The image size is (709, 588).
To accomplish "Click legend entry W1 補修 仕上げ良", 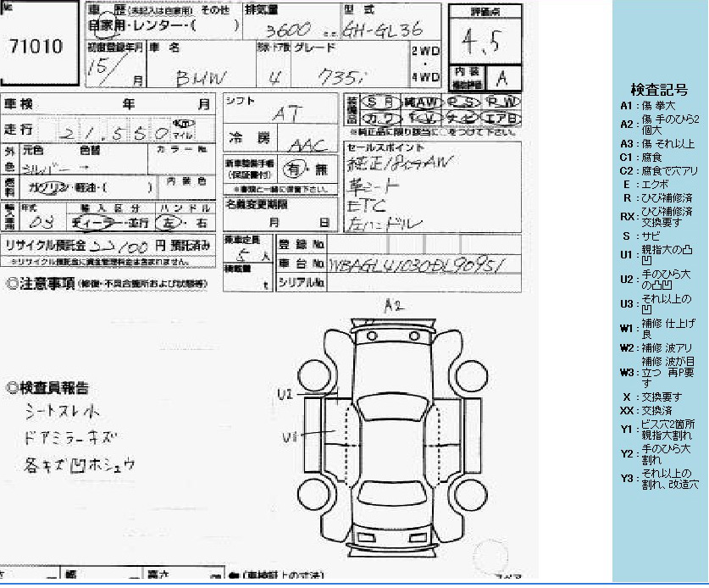I will click(657, 329).
